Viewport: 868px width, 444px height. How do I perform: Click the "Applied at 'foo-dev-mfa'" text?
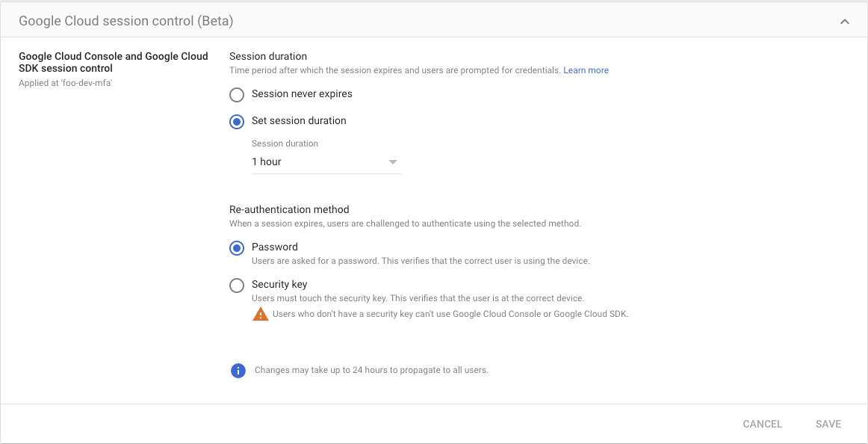point(65,84)
